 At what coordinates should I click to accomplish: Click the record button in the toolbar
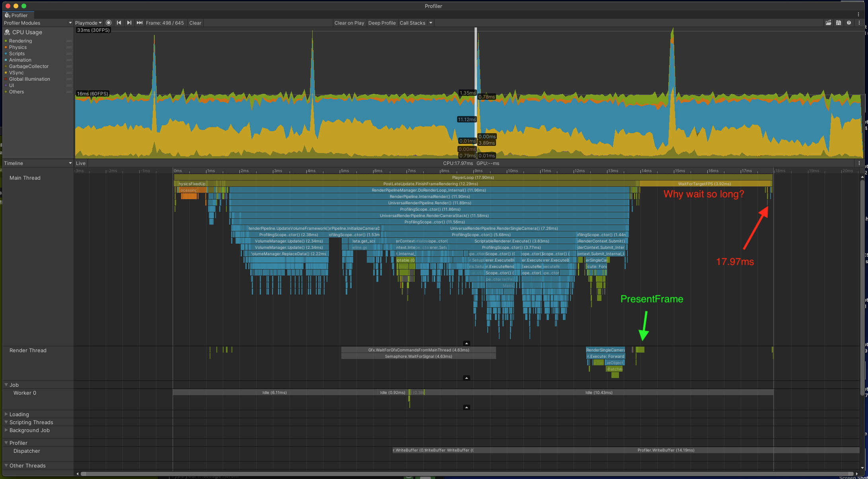click(x=109, y=23)
